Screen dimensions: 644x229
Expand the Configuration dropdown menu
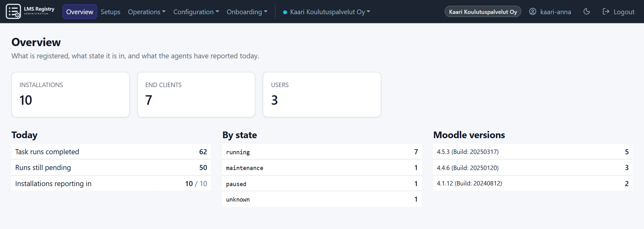(196, 12)
